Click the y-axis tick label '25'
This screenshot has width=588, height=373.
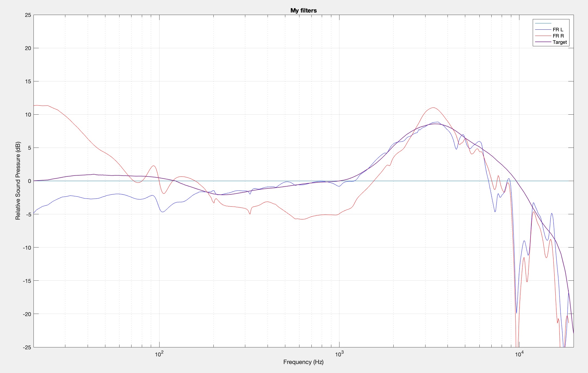(28, 15)
